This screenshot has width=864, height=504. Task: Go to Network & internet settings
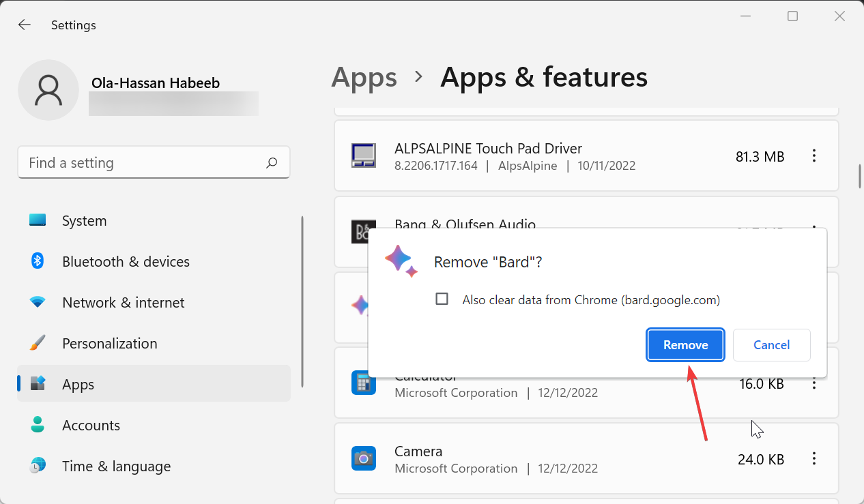tap(154, 303)
